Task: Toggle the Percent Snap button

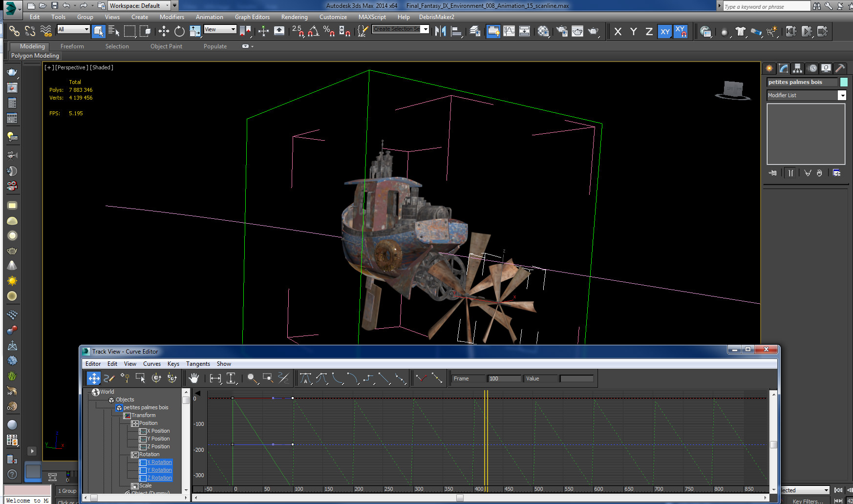Action: pyautogui.click(x=329, y=31)
